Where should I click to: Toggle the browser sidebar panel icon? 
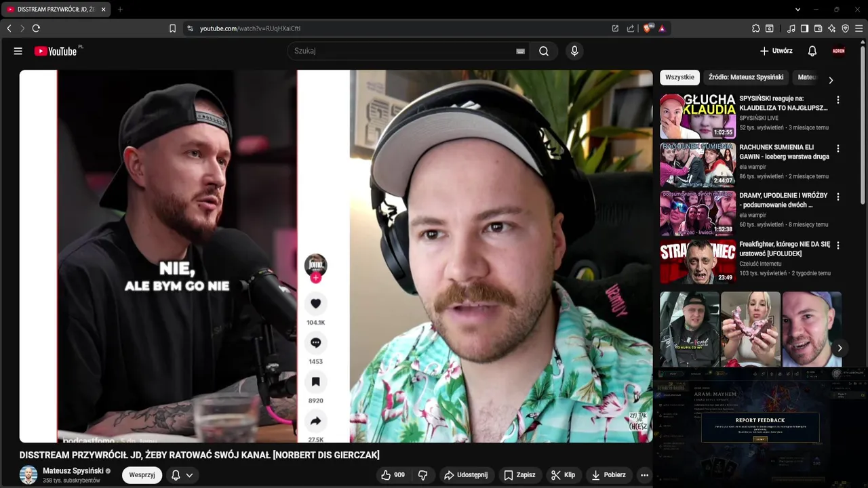[x=804, y=28]
